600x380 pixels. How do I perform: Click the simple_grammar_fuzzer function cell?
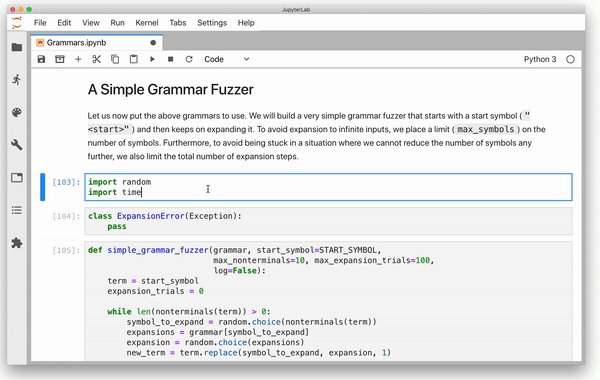pos(328,301)
